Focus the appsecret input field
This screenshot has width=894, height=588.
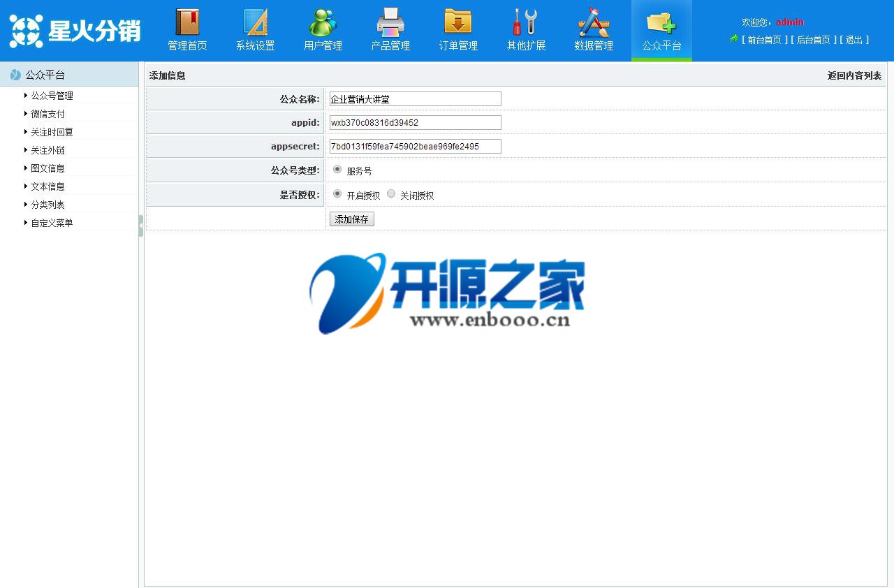(x=416, y=146)
